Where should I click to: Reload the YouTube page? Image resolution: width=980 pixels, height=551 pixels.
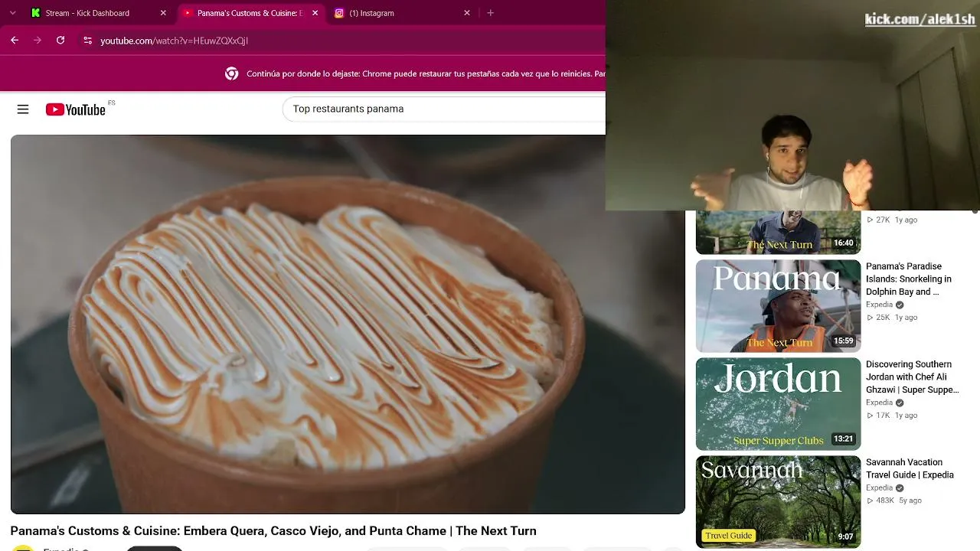pyautogui.click(x=60, y=41)
